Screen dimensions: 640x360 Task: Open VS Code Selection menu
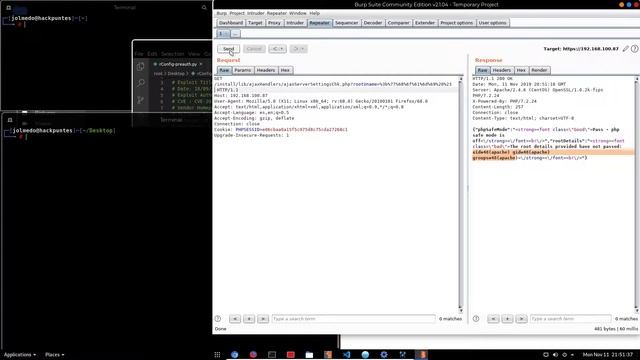(172, 54)
